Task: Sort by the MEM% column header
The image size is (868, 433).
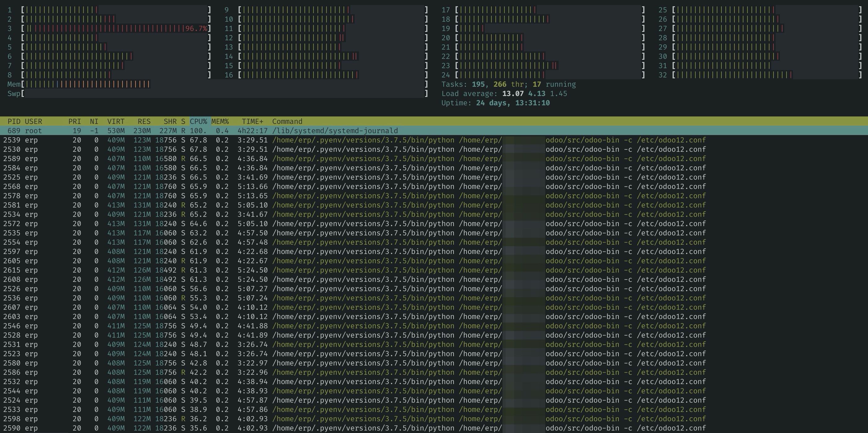Action: [x=220, y=121]
